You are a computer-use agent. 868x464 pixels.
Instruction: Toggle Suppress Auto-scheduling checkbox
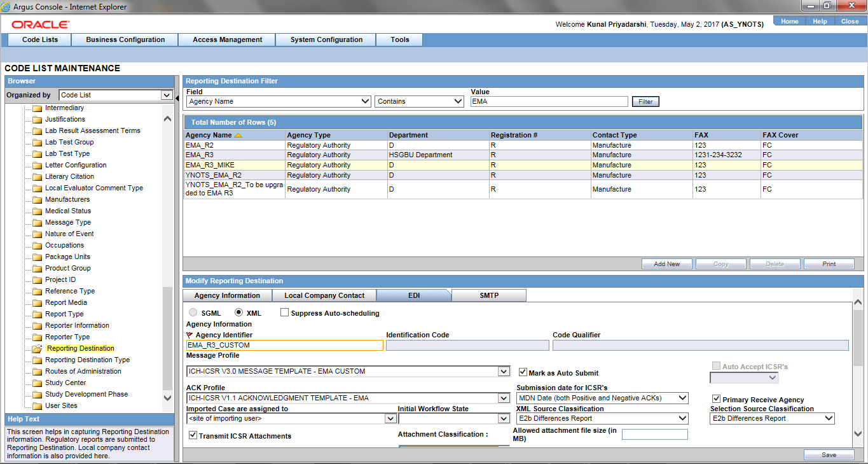(284, 313)
